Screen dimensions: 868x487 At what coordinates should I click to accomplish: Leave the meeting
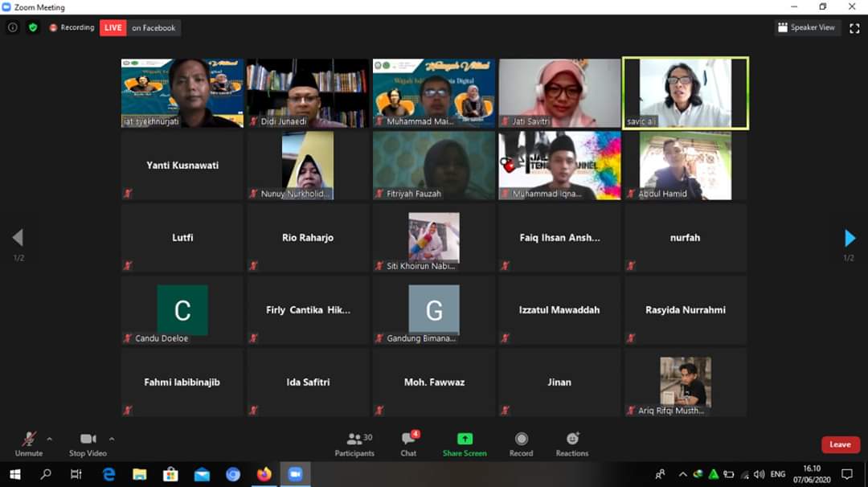[840, 444]
